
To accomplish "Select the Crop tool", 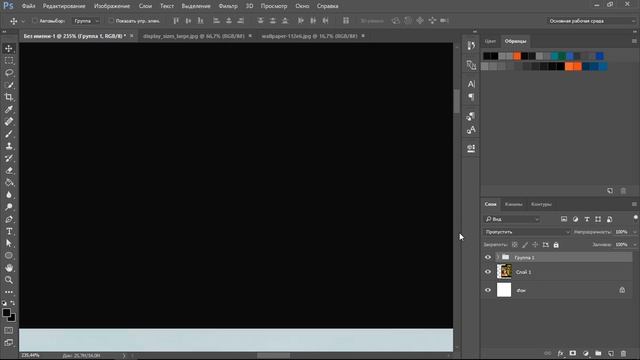I will (x=9, y=97).
